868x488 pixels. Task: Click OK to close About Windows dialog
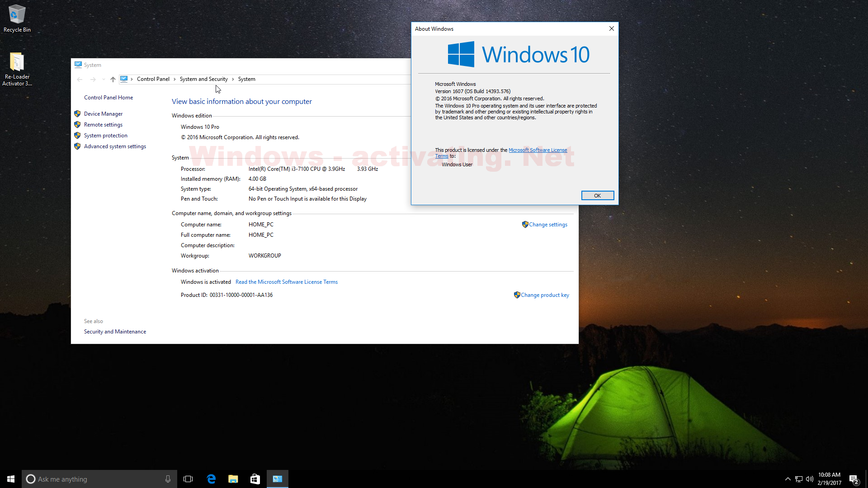pyautogui.click(x=597, y=196)
